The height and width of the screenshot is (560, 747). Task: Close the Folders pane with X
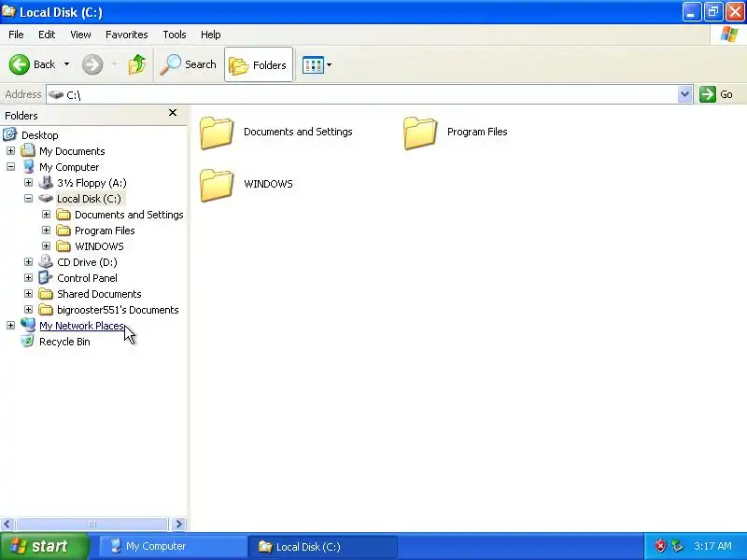[x=173, y=112]
